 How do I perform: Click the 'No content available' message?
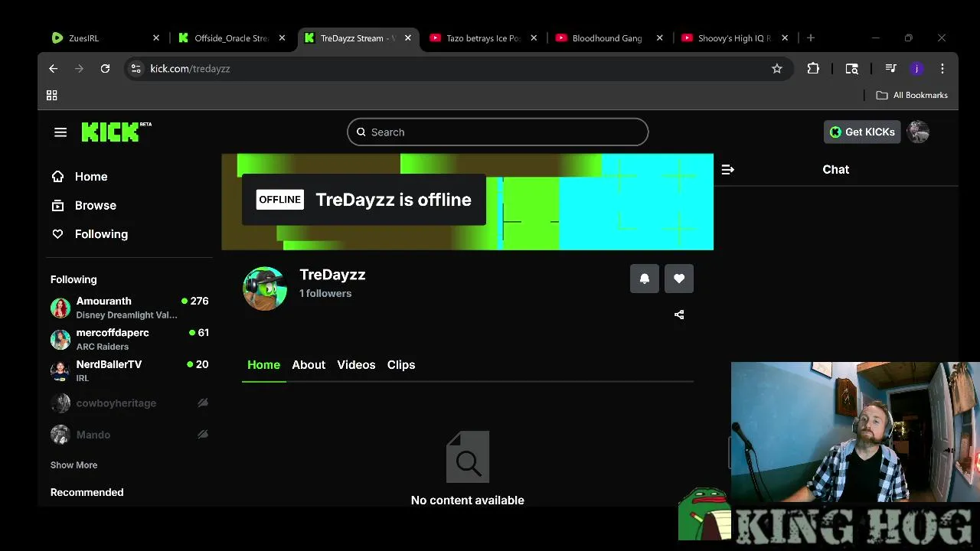(x=468, y=500)
